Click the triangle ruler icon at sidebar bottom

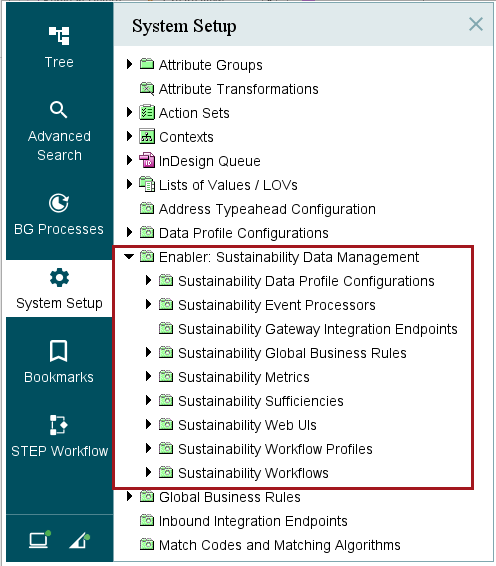coord(79,540)
